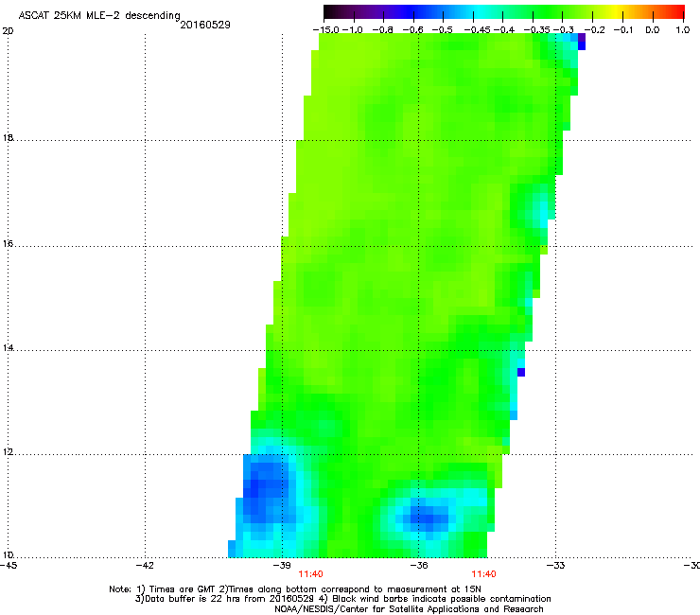Click the right red 11:40 time label
This screenshot has width=700, height=615.
pyautogui.click(x=484, y=574)
